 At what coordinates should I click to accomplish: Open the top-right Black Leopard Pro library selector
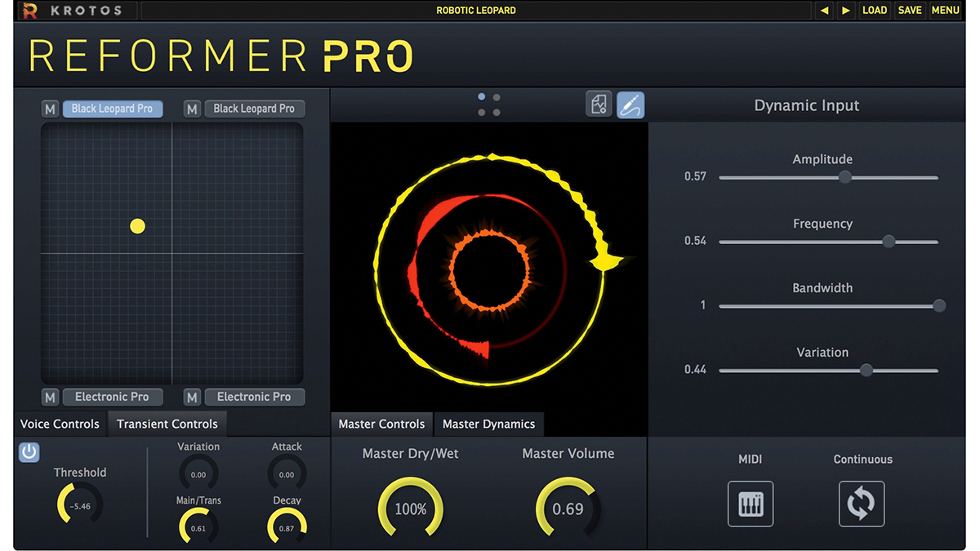(x=254, y=109)
